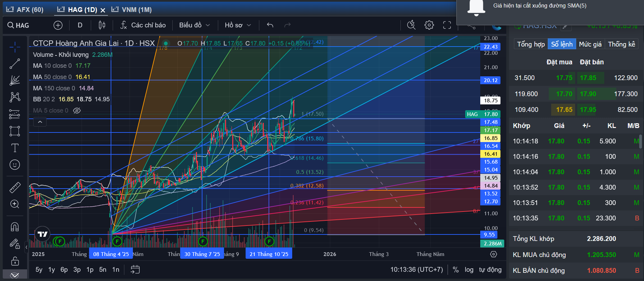Switch to the VNM (1M) tab
Screen dimensions: 644x281
point(132,10)
